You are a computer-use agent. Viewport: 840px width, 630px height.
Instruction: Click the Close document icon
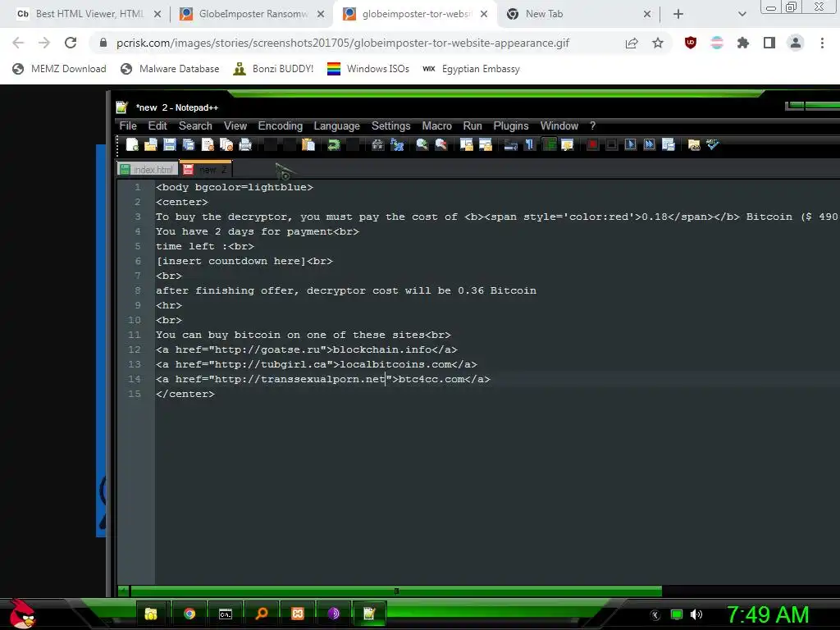click(x=208, y=144)
